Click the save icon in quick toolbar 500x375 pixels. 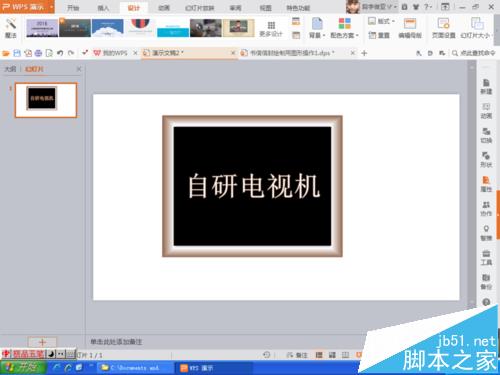tap(17, 53)
